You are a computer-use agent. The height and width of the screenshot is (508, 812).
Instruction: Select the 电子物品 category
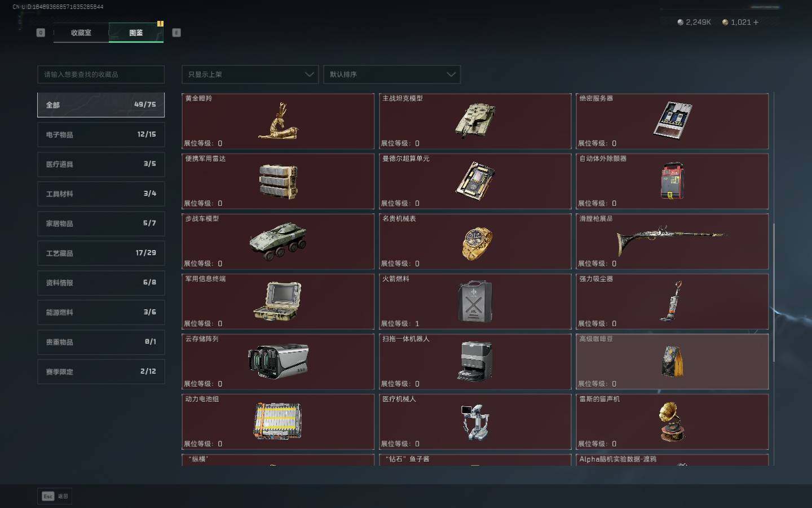[x=101, y=135]
